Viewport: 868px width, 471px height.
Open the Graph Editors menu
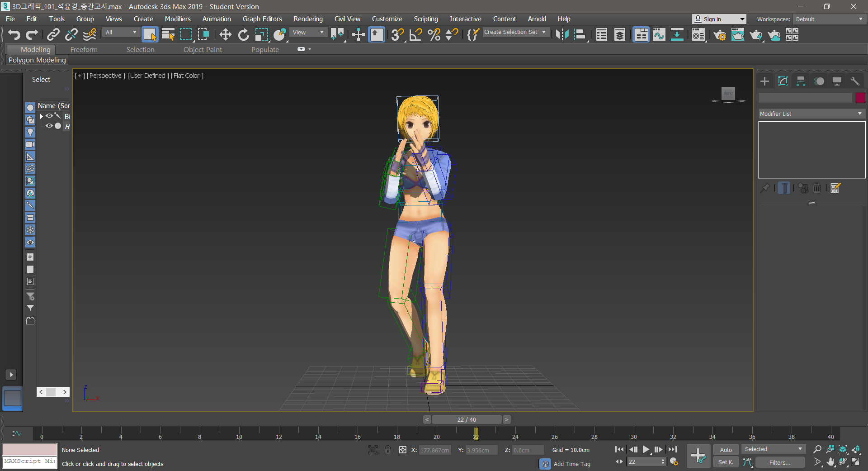(x=262, y=19)
